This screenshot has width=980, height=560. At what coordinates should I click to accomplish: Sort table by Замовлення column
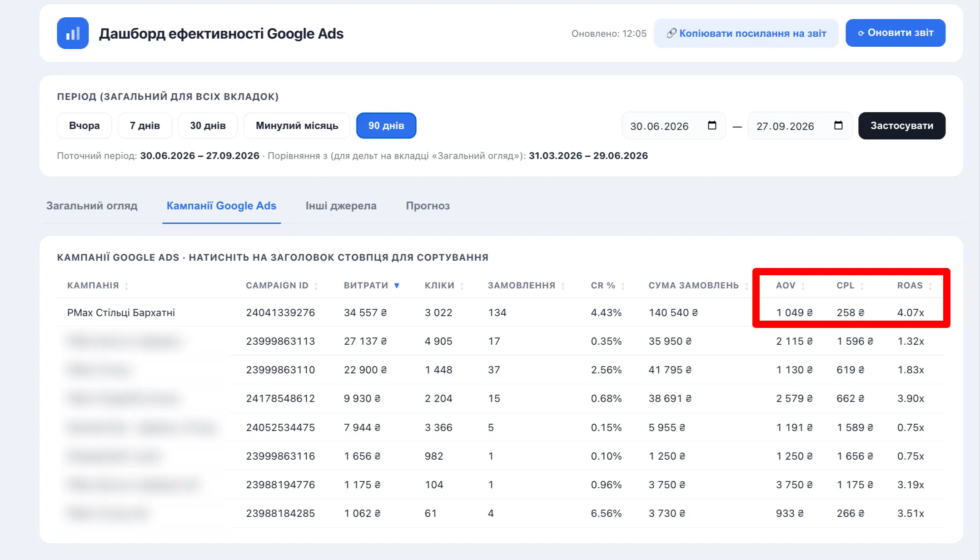(526, 285)
